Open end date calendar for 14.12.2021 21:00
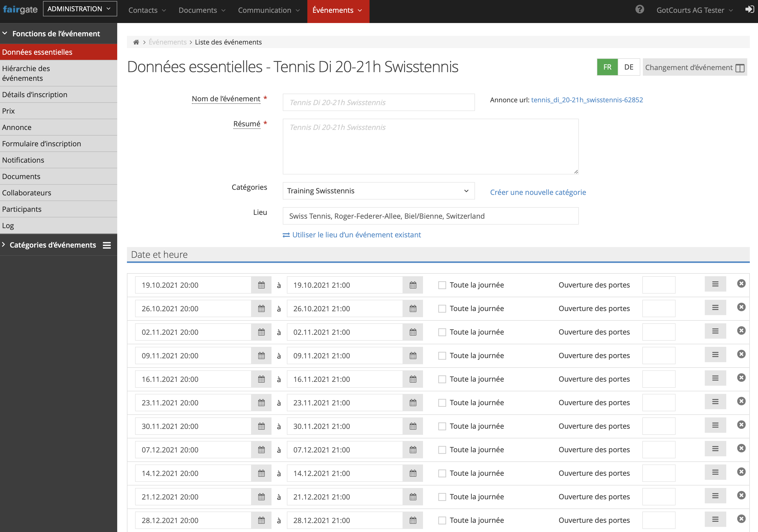Screen dimensions: 758x532 coord(413,473)
